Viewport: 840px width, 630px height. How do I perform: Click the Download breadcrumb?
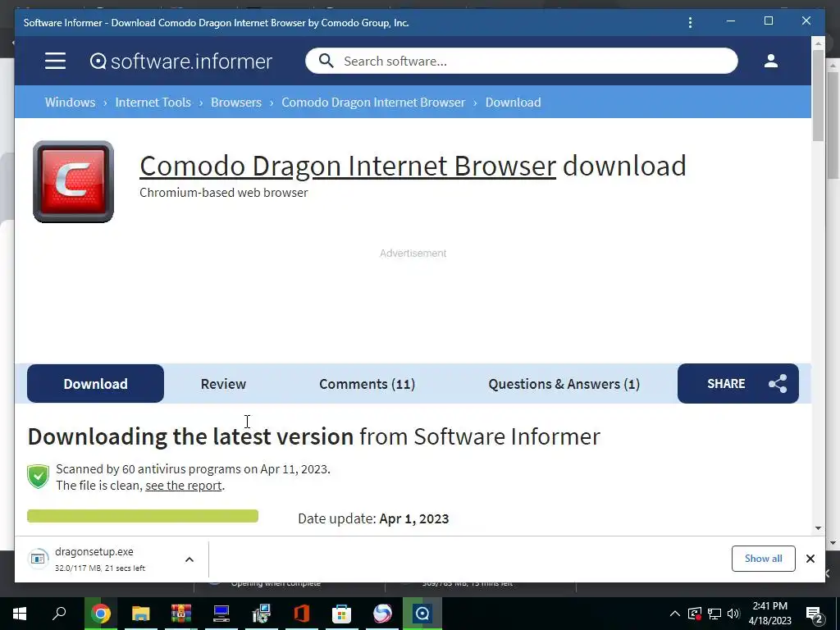pyautogui.click(x=514, y=103)
